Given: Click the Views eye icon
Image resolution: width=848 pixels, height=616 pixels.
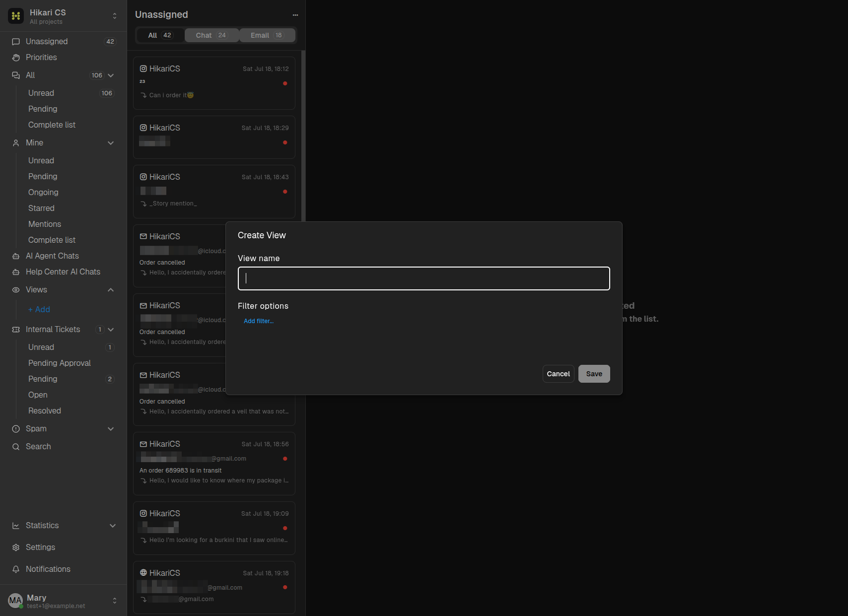Looking at the screenshot, I should click(16, 290).
